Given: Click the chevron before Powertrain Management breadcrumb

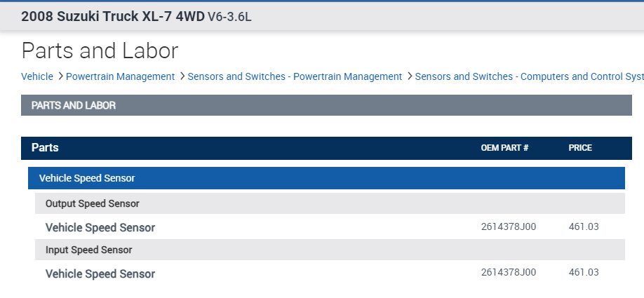Looking at the screenshot, I should click(x=60, y=76).
